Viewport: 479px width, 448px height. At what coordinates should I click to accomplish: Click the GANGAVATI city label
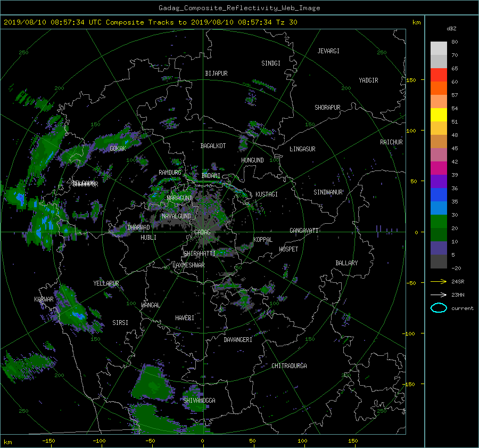click(x=304, y=230)
